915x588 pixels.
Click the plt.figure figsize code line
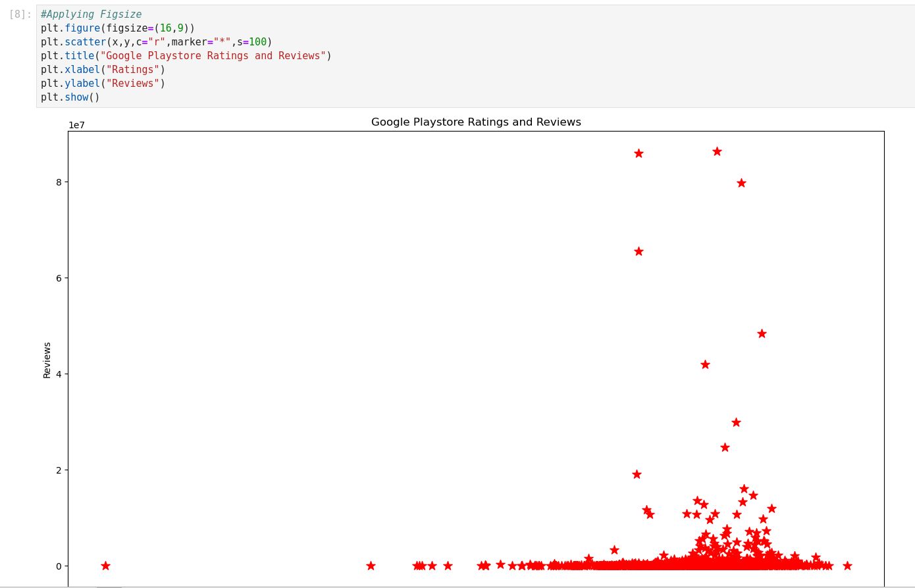[x=118, y=28]
